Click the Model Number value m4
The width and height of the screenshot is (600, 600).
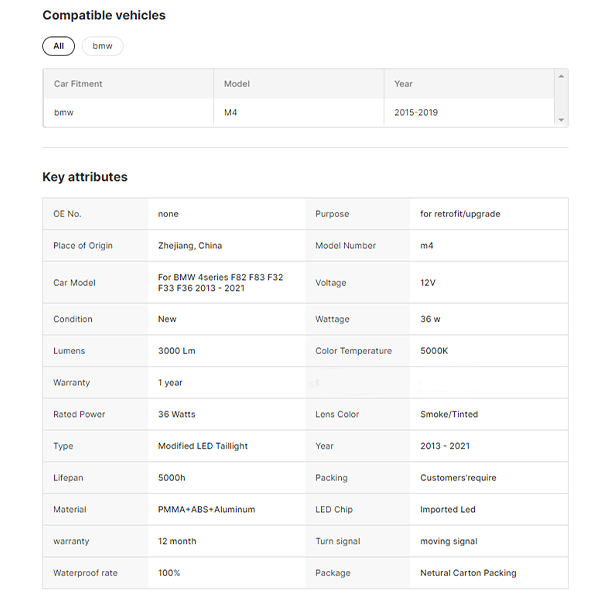point(427,246)
